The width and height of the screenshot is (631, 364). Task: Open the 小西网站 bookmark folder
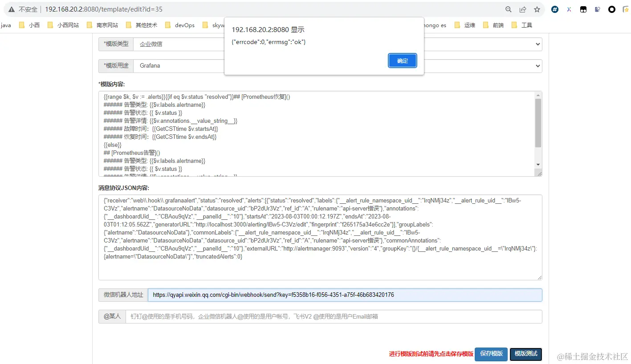(x=63, y=25)
